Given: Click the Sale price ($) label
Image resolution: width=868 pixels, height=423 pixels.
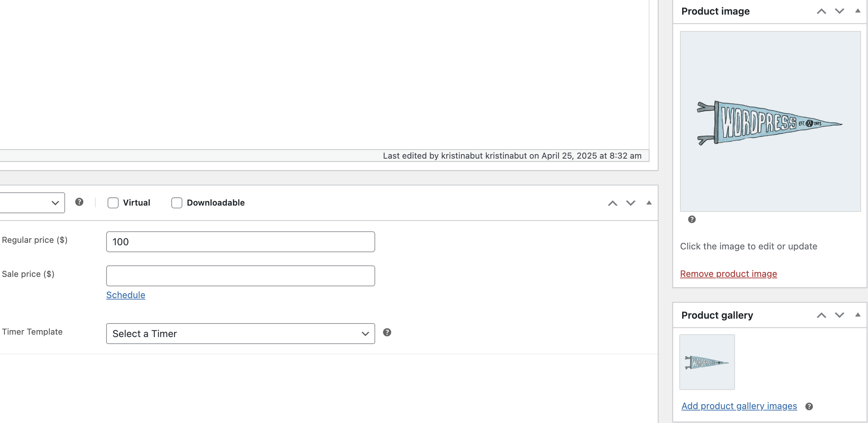Looking at the screenshot, I should [x=28, y=274].
